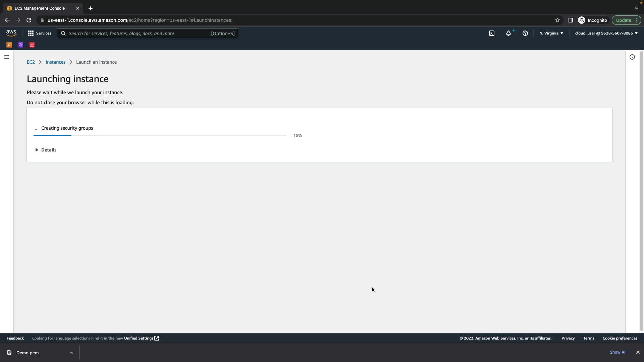Select the EC2 Management Console tab
The image size is (644, 362).
40,8
